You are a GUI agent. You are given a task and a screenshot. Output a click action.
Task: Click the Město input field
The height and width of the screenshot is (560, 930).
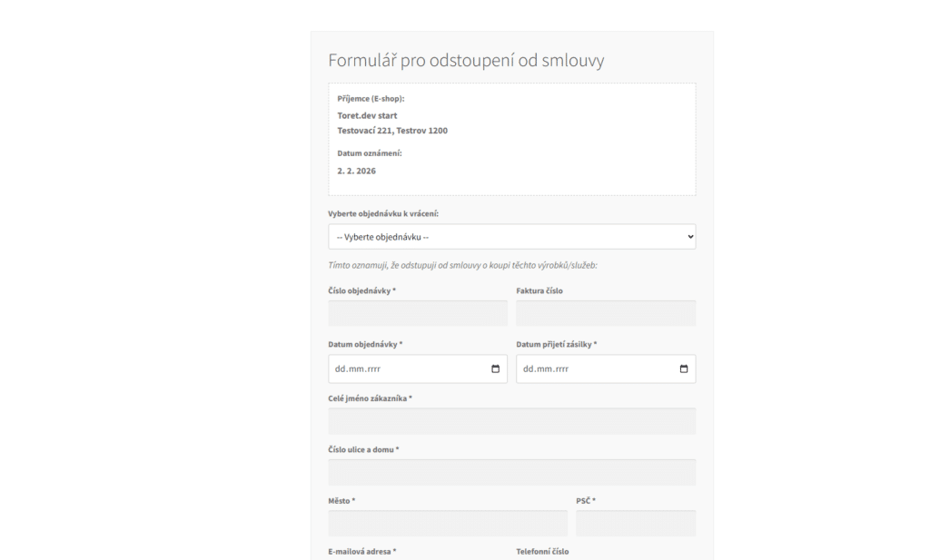(x=448, y=522)
